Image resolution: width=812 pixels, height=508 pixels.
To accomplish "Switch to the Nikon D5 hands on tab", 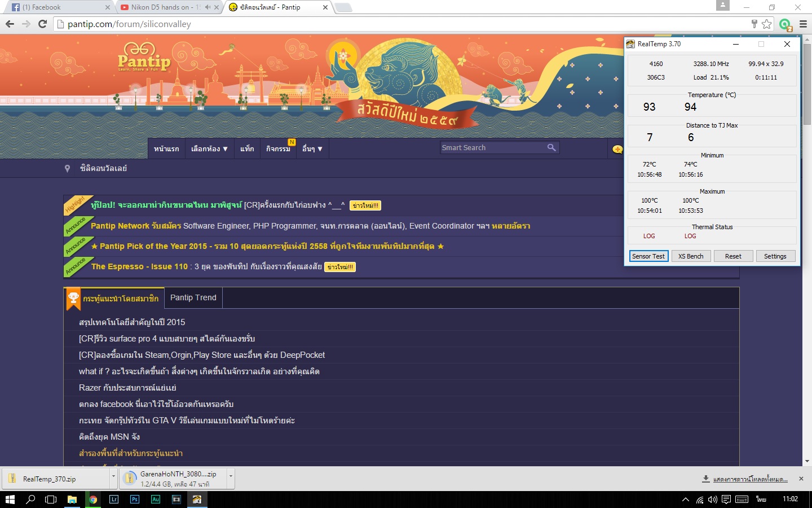I will coord(169,7).
